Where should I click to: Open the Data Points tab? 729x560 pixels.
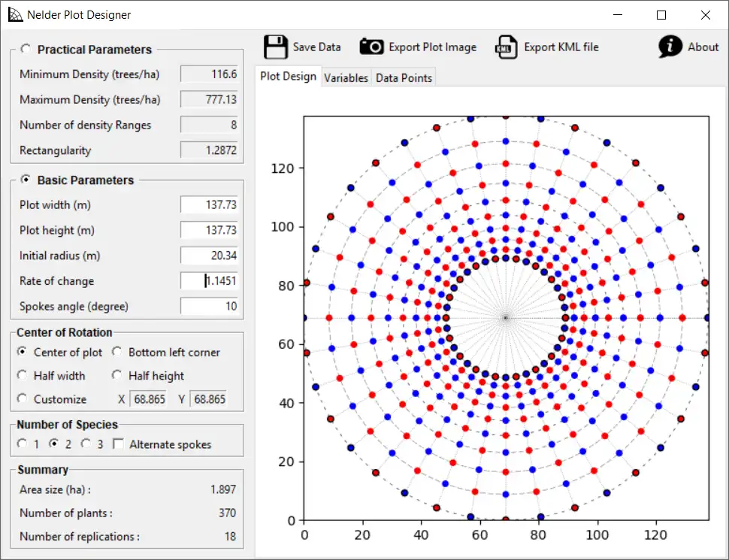[x=404, y=77]
